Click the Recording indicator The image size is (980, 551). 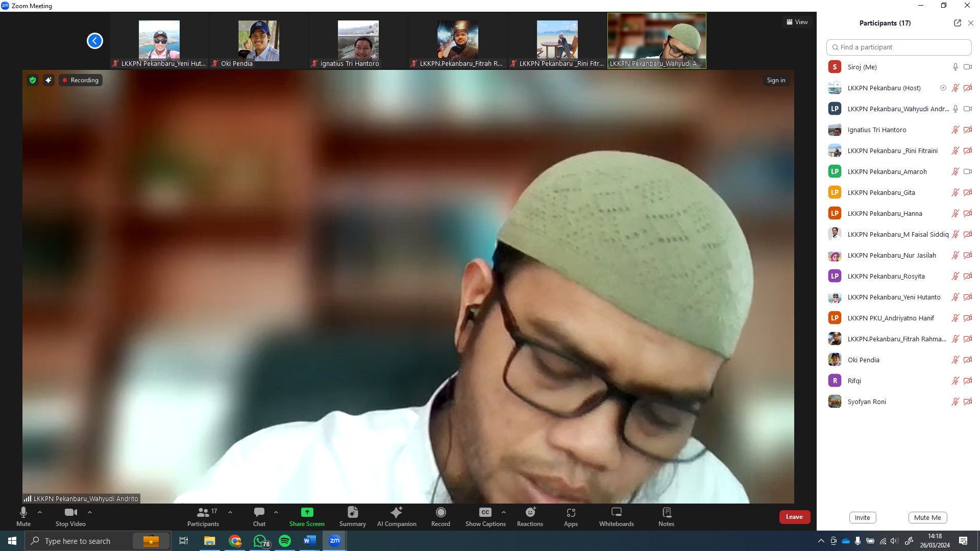click(x=81, y=80)
